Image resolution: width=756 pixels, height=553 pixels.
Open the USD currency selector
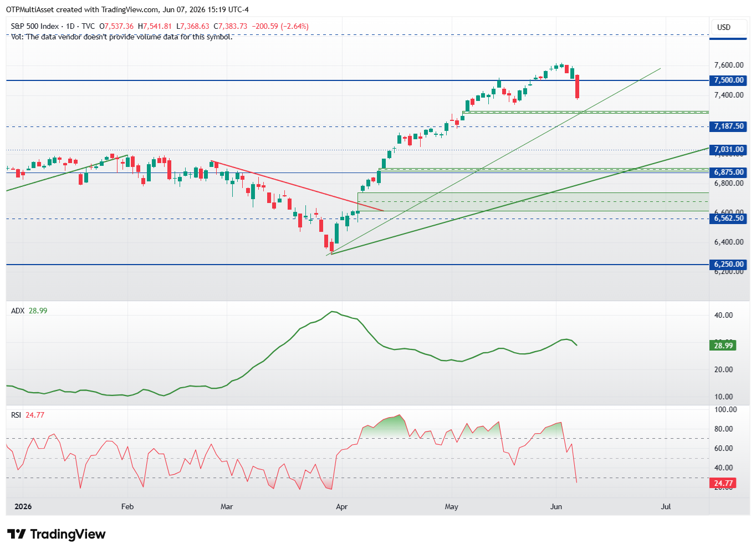coord(724,27)
